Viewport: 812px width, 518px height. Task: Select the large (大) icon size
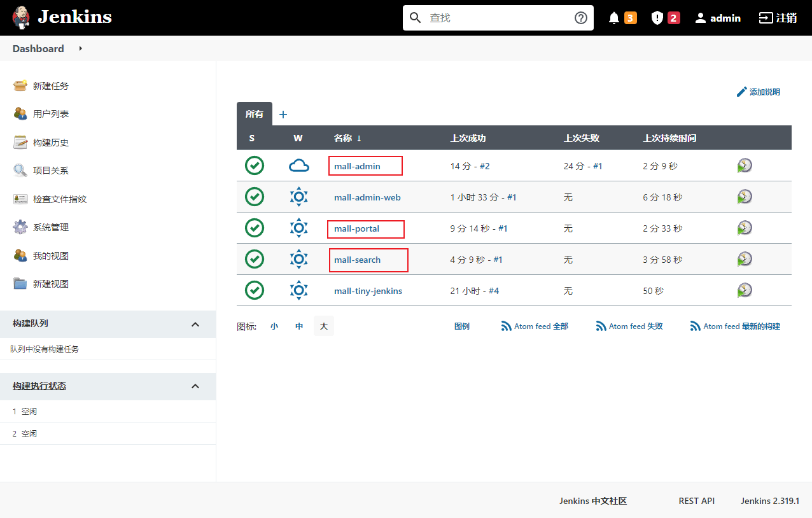click(323, 326)
